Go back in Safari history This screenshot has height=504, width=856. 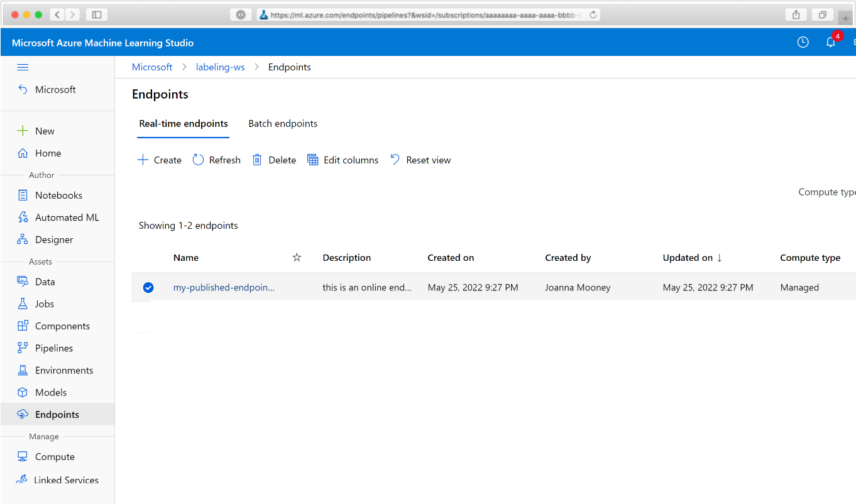click(x=57, y=14)
